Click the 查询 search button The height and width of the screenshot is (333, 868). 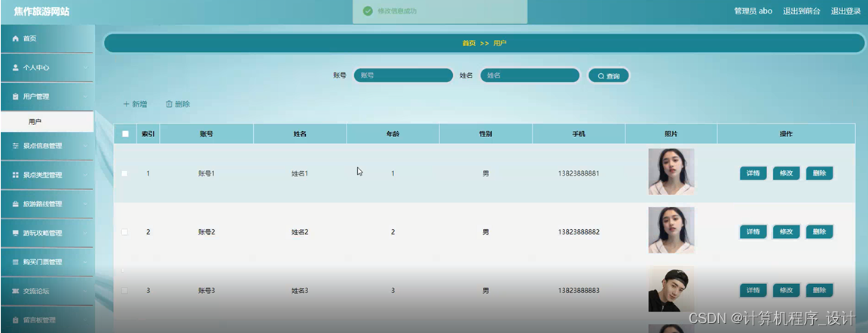(608, 76)
